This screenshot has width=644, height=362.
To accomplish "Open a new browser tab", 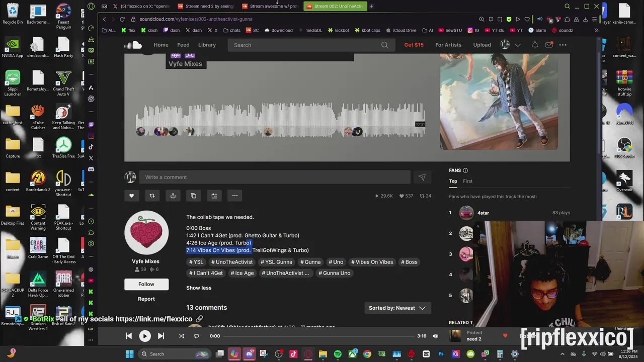I will pyautogui.click(x=371, y=6).
